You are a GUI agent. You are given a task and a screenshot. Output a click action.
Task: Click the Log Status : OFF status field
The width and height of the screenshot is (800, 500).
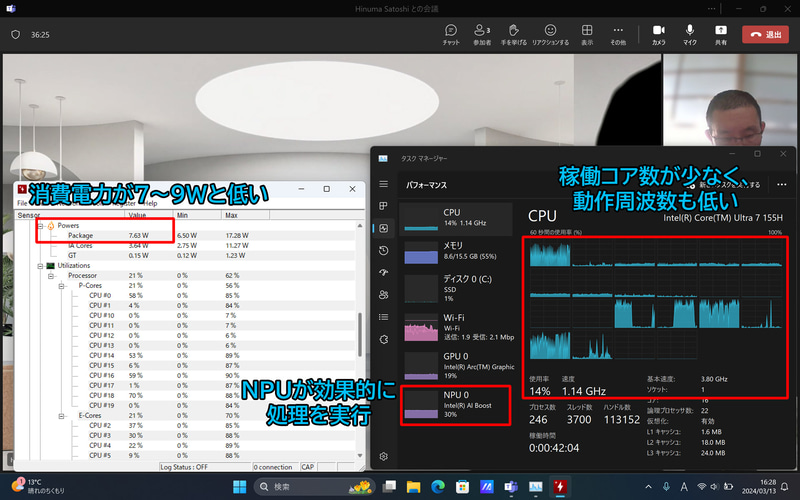205,467
